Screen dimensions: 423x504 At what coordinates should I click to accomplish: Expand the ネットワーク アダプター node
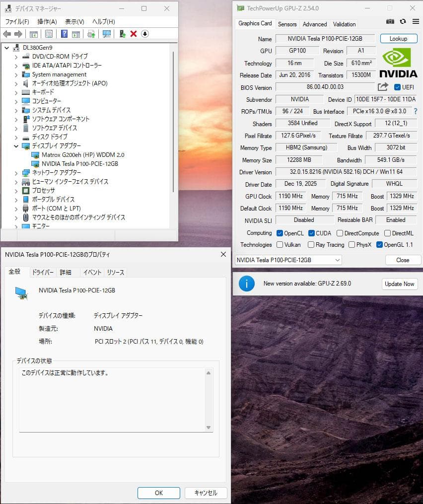click(x=16, y=173)
